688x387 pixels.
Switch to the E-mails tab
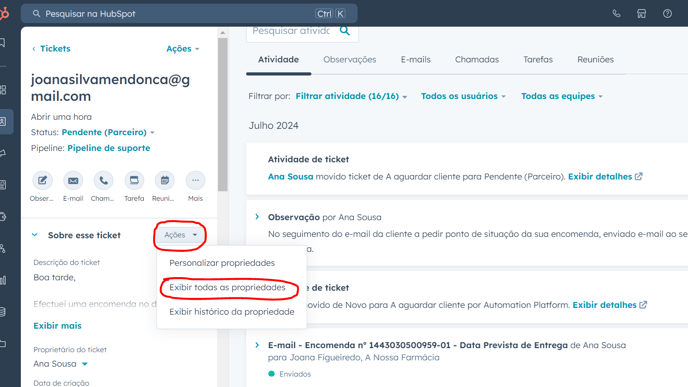(x=416, y=60)
